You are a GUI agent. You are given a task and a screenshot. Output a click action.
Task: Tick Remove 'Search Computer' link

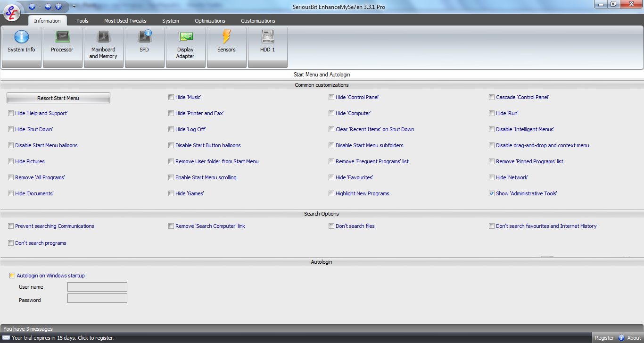pos(171,226)
